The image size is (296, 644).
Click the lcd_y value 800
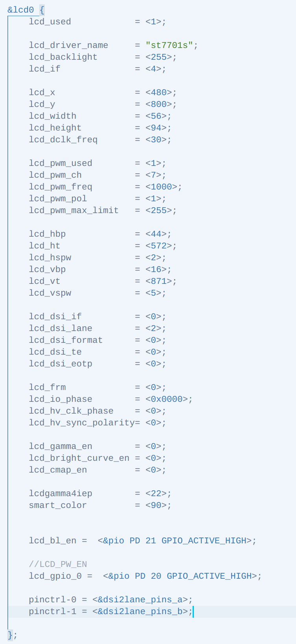coord(159,104)
